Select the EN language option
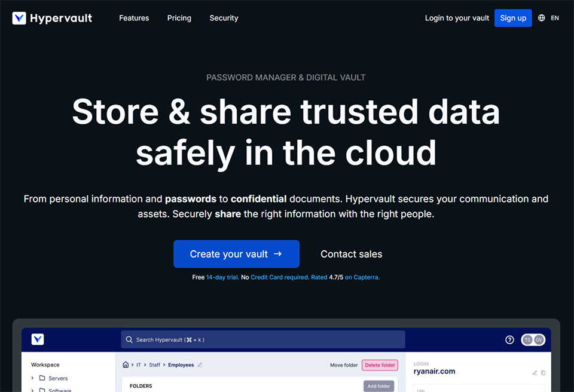The height and width of the screenshot is (392, 574). pyautogui.click(x=555, y=18)
